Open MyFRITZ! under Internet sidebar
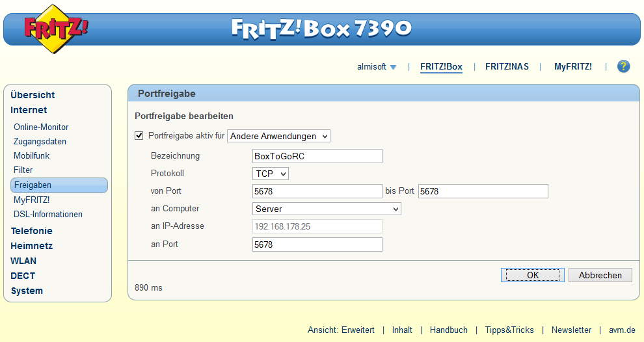This screenshot has height=342, width=644. pos(32,200)
